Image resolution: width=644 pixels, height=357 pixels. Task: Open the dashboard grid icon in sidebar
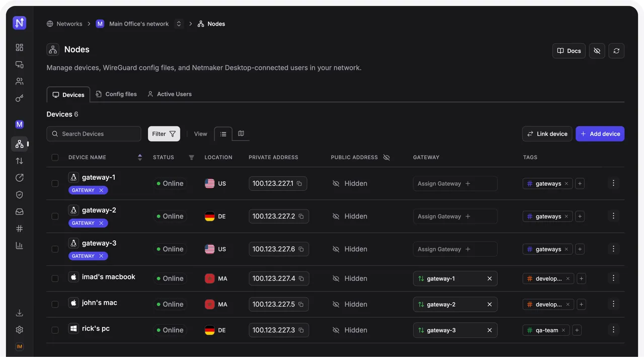pos(19,47)
